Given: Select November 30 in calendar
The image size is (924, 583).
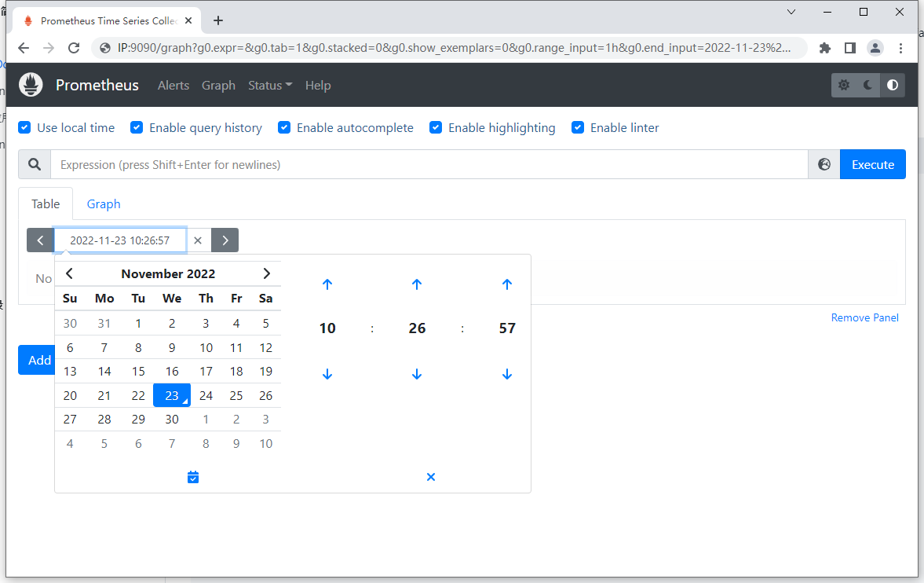Looking at the screenshot, I should coord(171,419).
